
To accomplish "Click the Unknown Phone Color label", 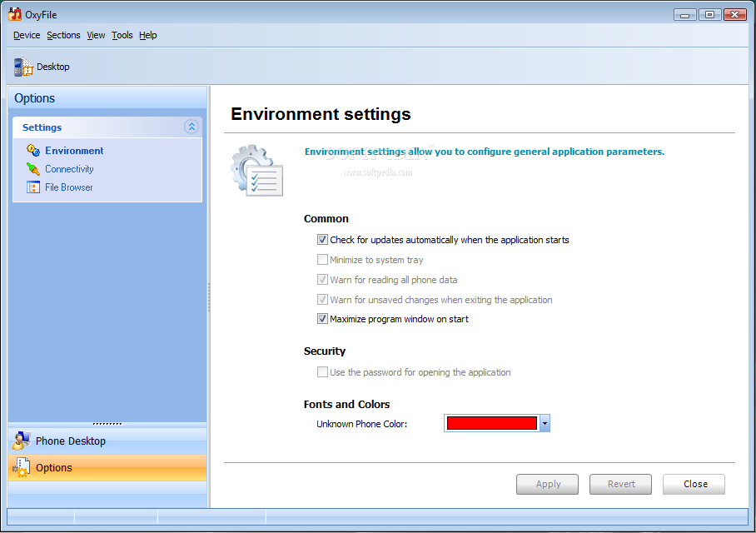I will pyautogui.click(x=361, y=424).
